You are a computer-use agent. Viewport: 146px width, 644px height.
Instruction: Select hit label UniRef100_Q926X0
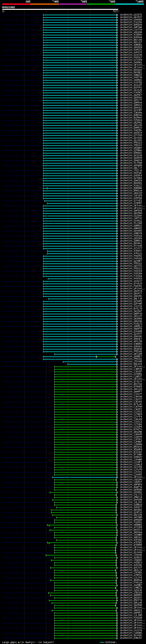(x=131, y=598)
